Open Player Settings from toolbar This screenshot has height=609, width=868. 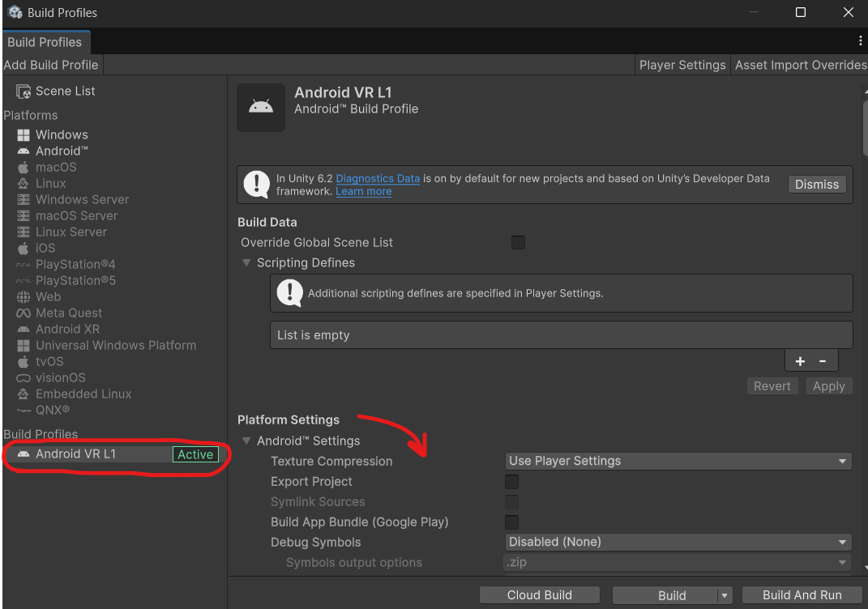click(x=682, y=65)
